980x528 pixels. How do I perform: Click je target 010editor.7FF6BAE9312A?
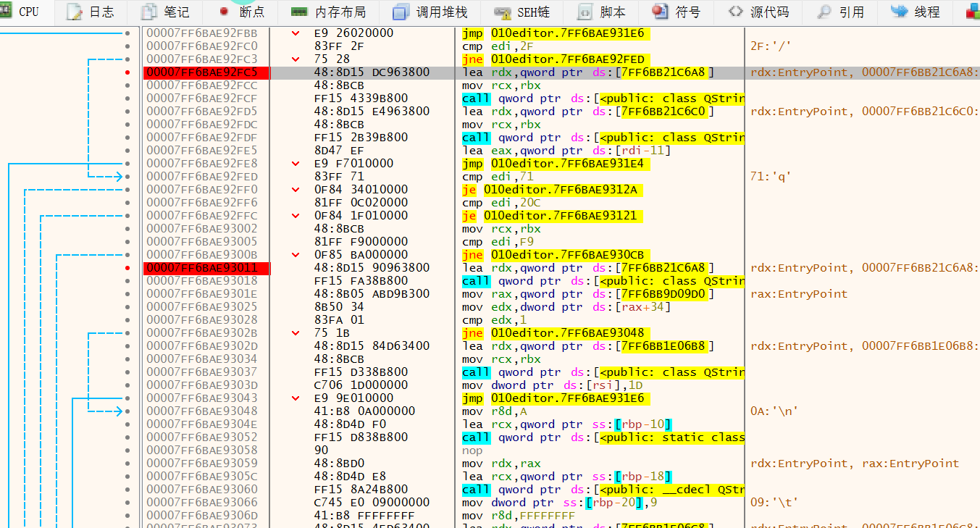[560, 190]
